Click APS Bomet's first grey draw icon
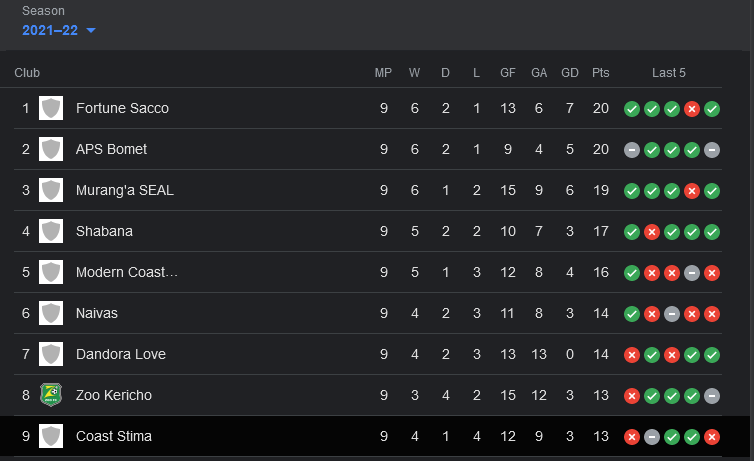 tap(632, 150)
